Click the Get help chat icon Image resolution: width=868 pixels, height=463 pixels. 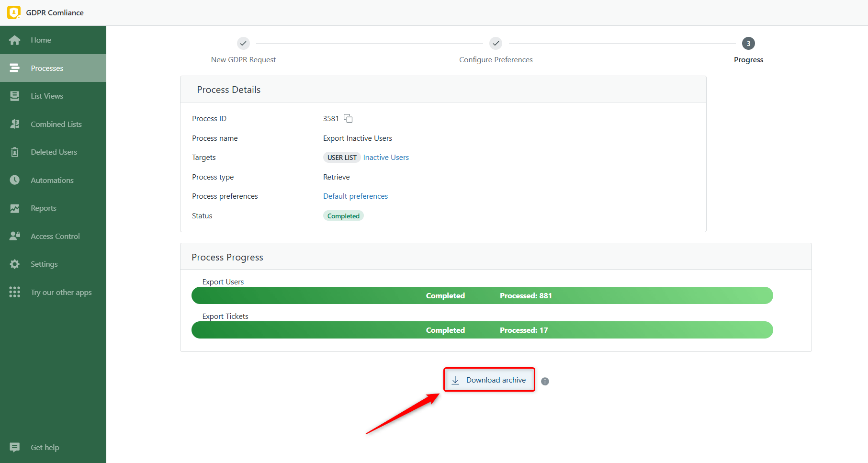click(x=15, y=447)
